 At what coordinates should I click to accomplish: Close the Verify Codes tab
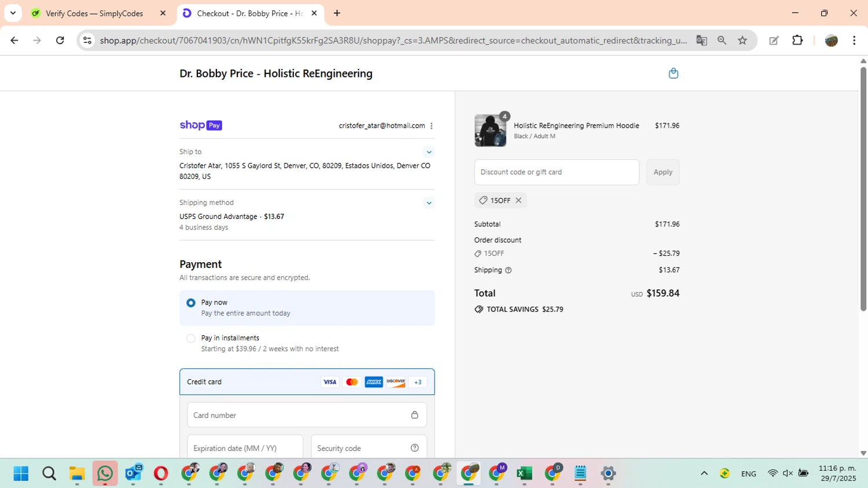point(163,13)
